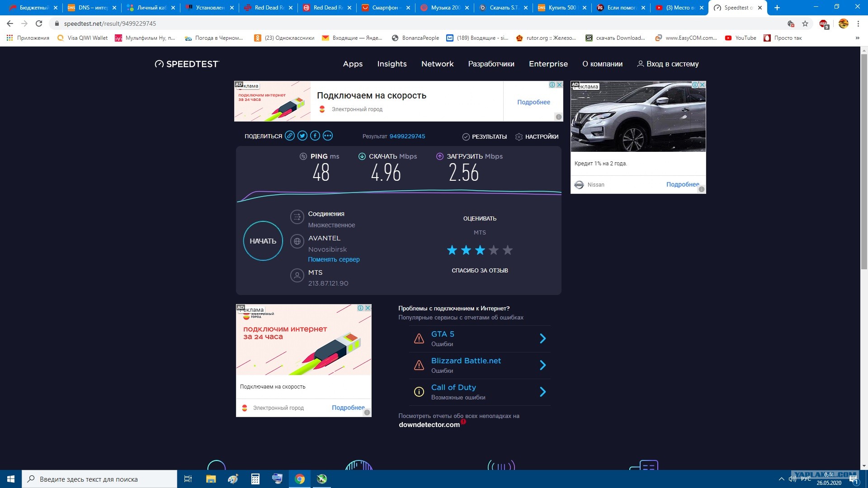Screen dimensions: 868x488
Task: Click Поменять сервер link
Action: tap(334, 259)
